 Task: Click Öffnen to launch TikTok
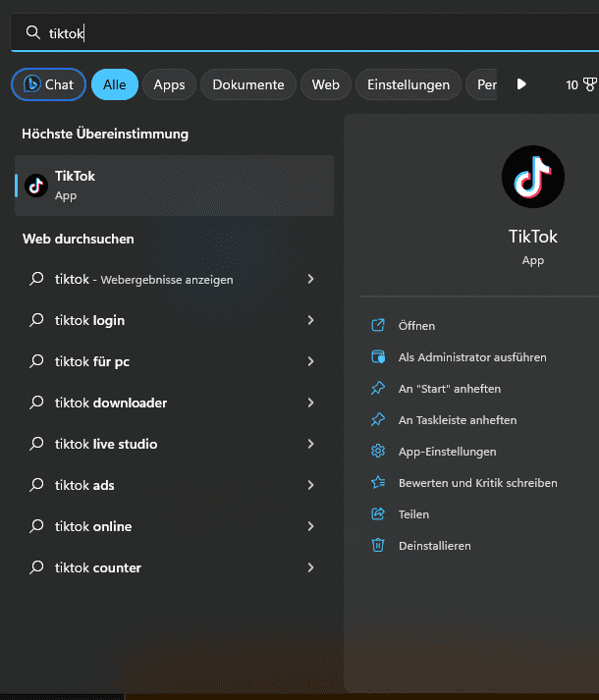click(416, 326)
